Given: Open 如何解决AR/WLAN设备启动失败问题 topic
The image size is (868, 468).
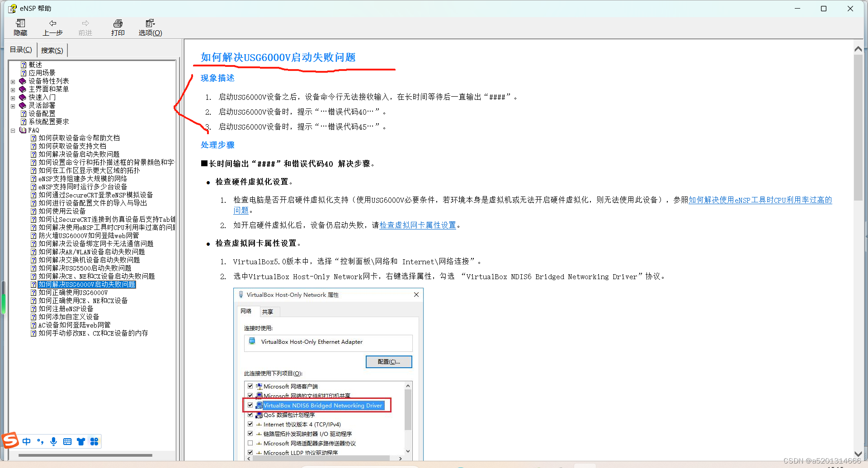Looking at the screenshot, I should point(92,252).
